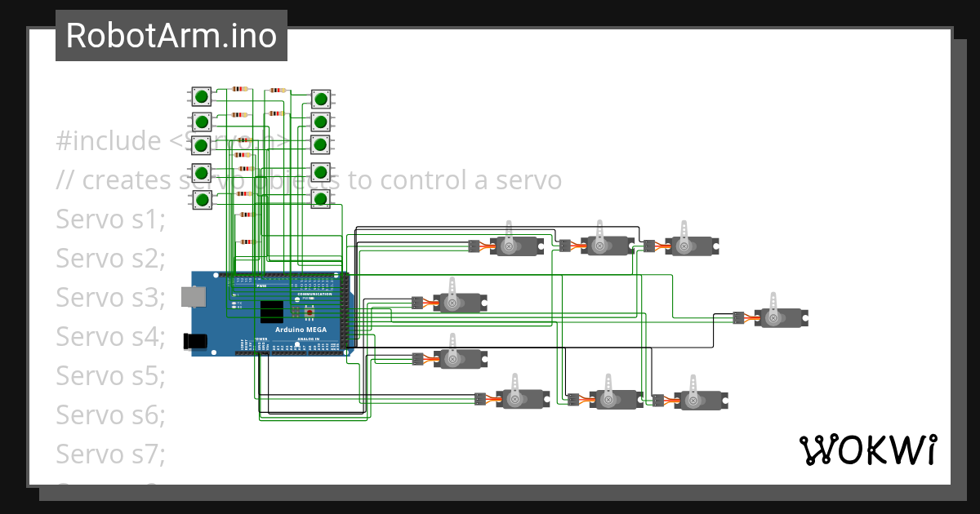The width and height of the screenshot is (980, 514).
Task: Click the RobotArm.ino tab title
Action: click(171, 36)
